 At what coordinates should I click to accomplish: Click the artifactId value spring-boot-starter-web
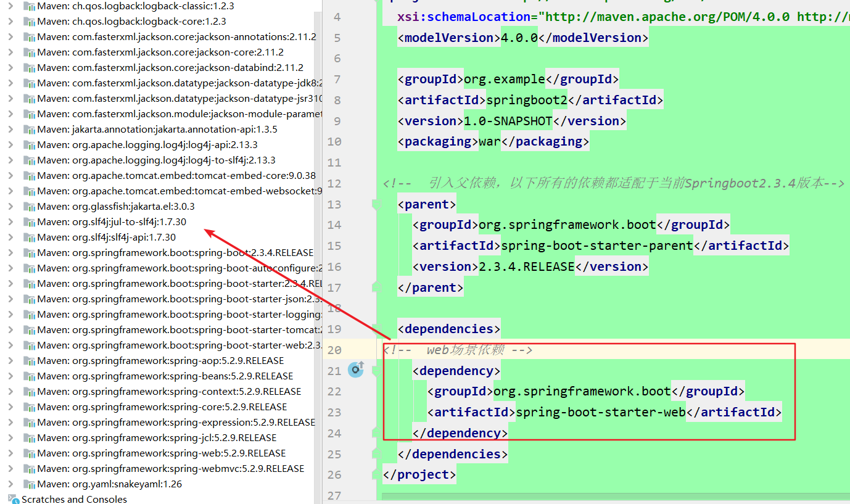(x=601, y=412)
